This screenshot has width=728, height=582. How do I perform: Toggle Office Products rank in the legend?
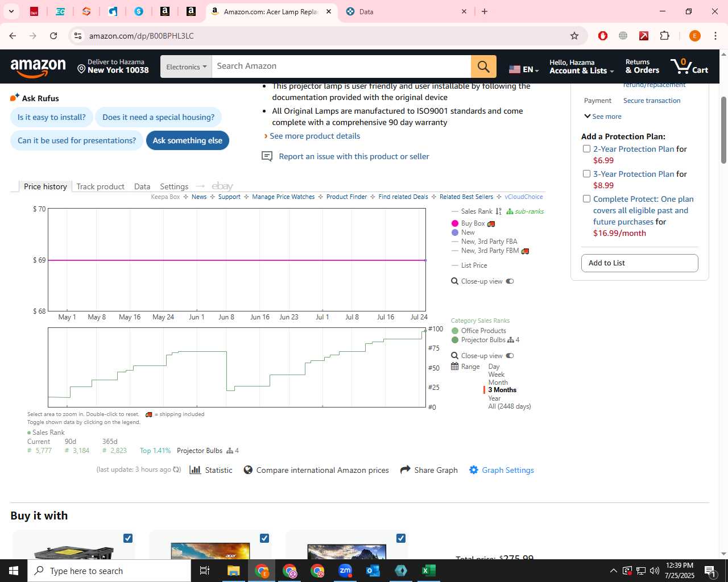coord(478,331)
